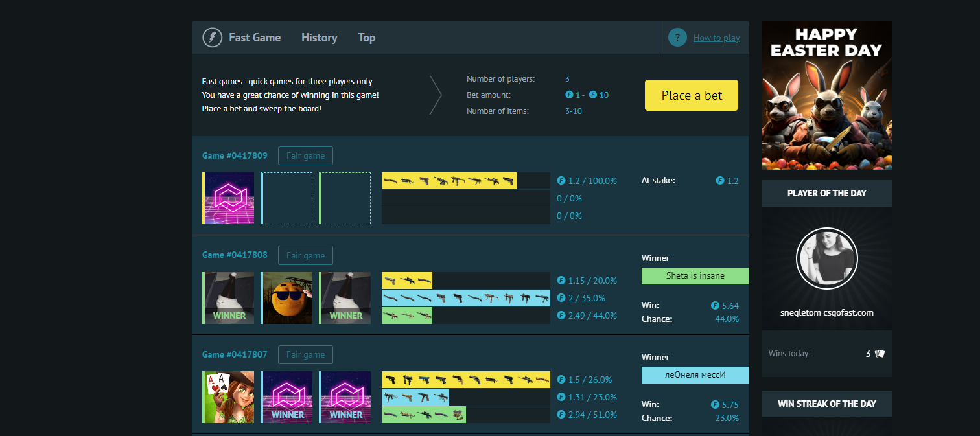Click the lightning bolt Fast Game icon

coord(212,38)
